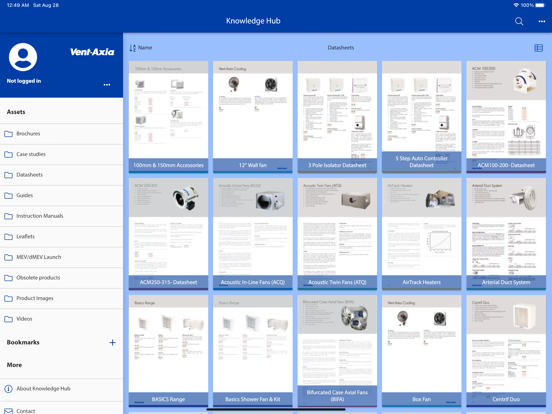
Task: Click the Vent-Axia logo
Action: coord(92,52)
